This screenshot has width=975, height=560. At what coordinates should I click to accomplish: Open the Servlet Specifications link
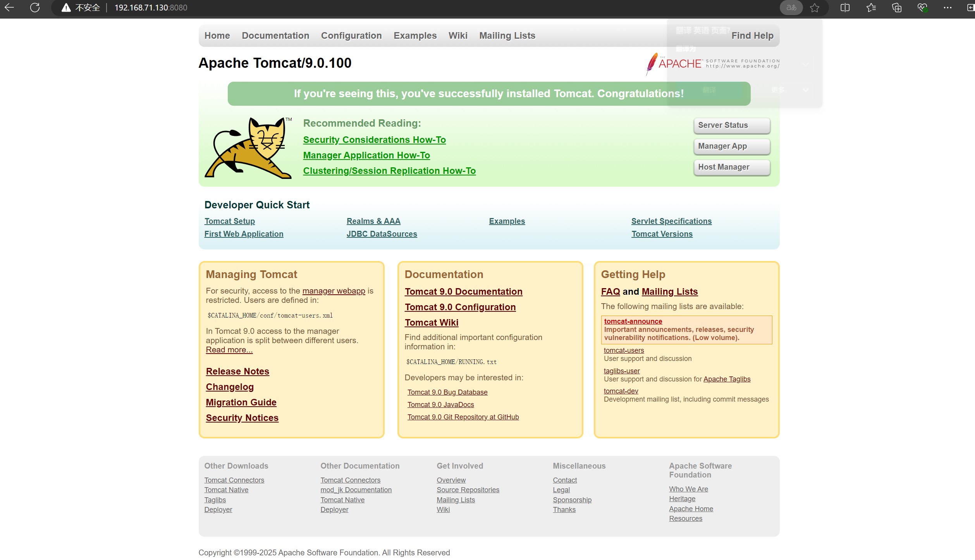671,221
